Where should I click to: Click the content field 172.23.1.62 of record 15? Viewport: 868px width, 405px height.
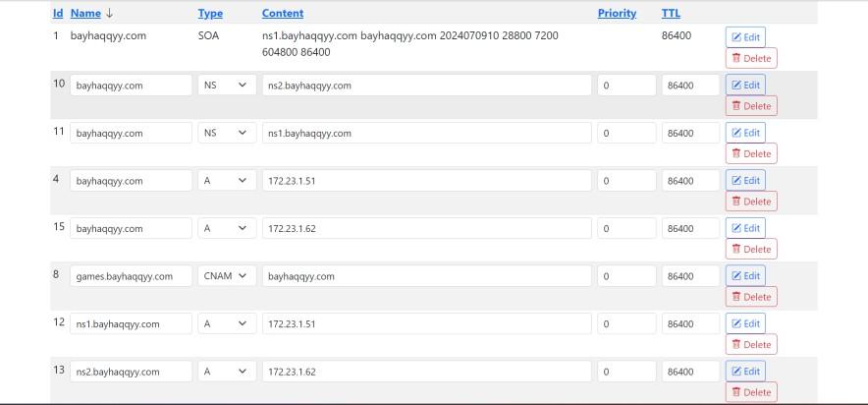[x=427, y=228]
